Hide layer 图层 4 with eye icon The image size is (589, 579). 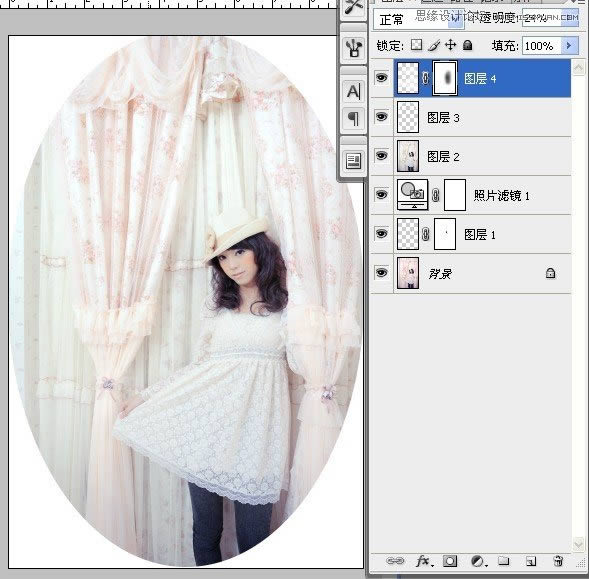381,77
